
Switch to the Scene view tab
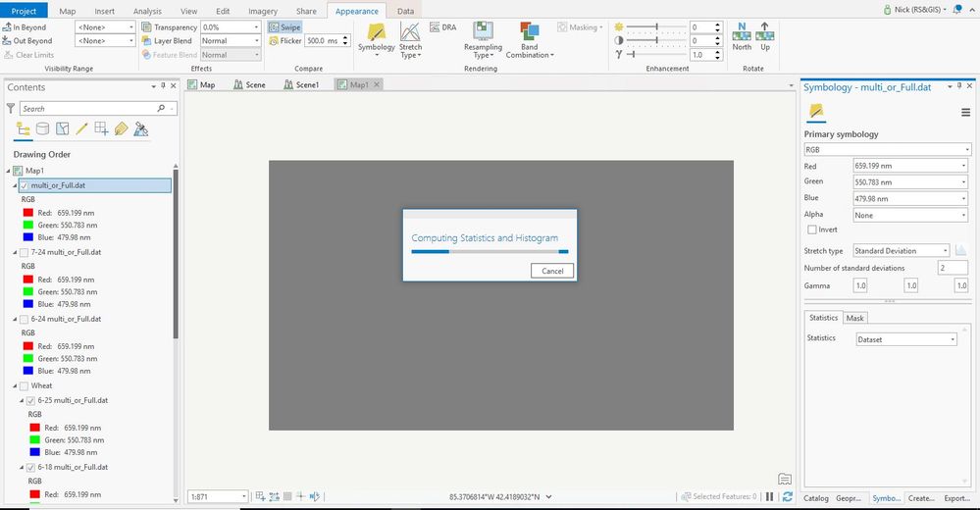coord(249,84)
